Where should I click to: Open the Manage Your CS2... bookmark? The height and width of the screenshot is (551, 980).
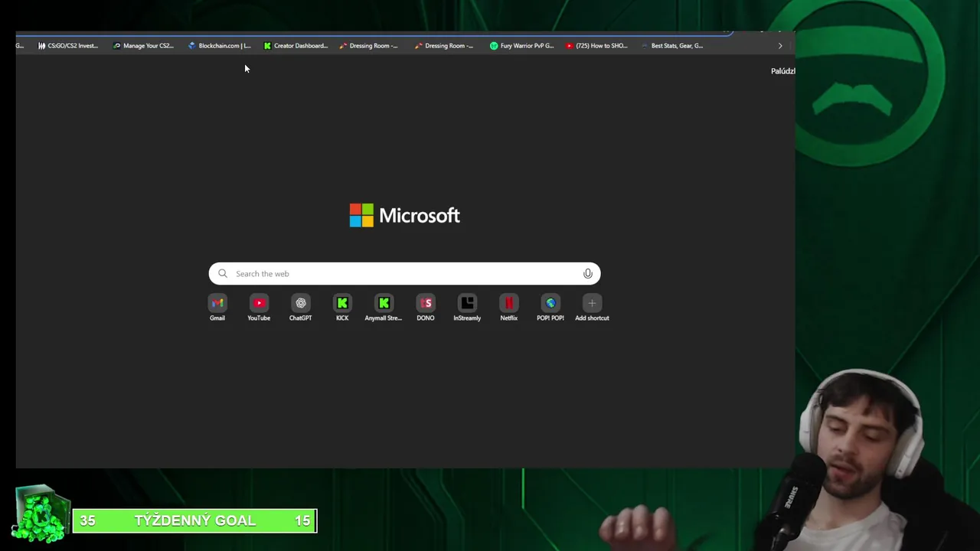[x=143, y=46]
